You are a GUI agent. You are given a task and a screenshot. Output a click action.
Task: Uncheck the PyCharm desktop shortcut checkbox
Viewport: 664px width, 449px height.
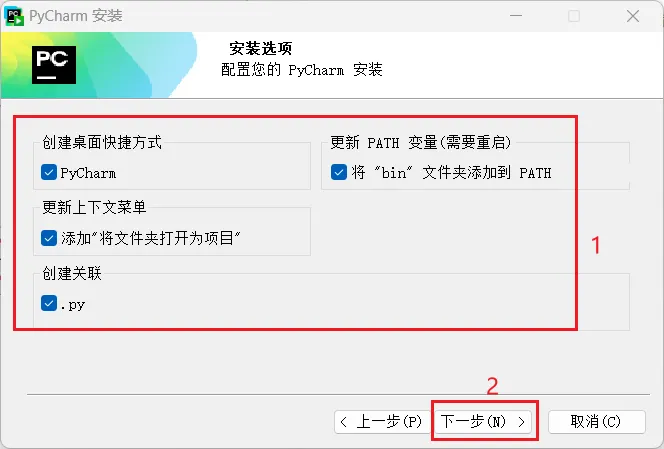click(49, 172)
